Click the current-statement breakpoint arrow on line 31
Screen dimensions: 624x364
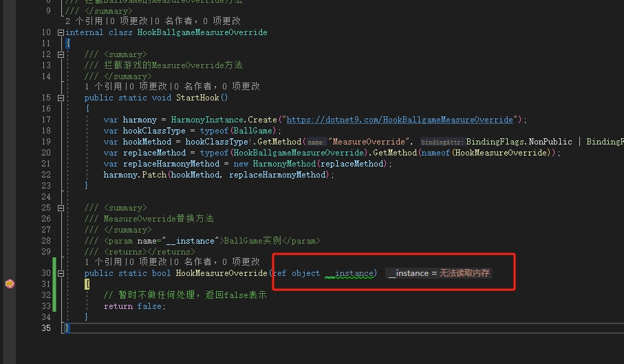10,283
